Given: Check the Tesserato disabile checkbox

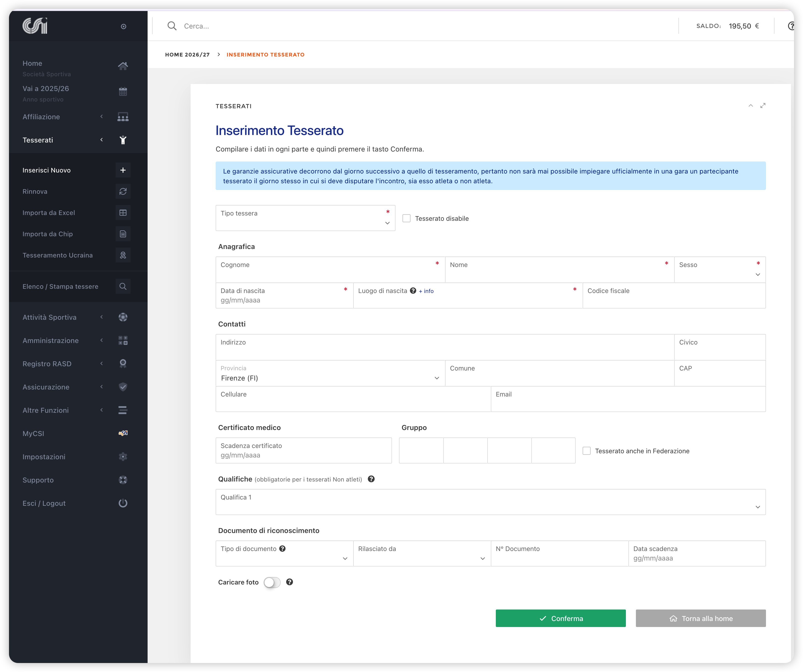Looking at the screenshot, I should 407,218.
